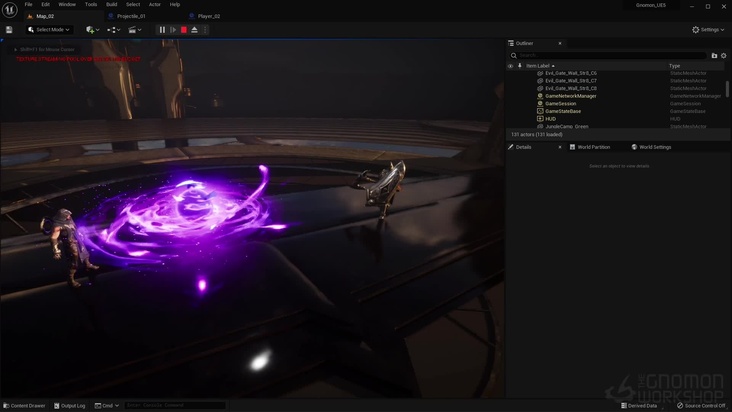Click the HUD actor icon
Image resolution: width=732 pixels, height=412 pixels.
[x=540, y=119]
